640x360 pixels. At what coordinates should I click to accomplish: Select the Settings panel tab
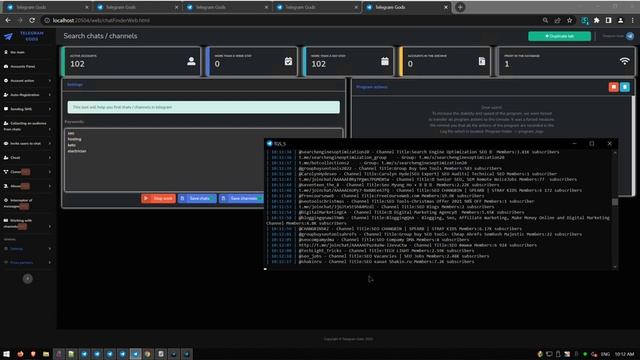tap(75, 84)
